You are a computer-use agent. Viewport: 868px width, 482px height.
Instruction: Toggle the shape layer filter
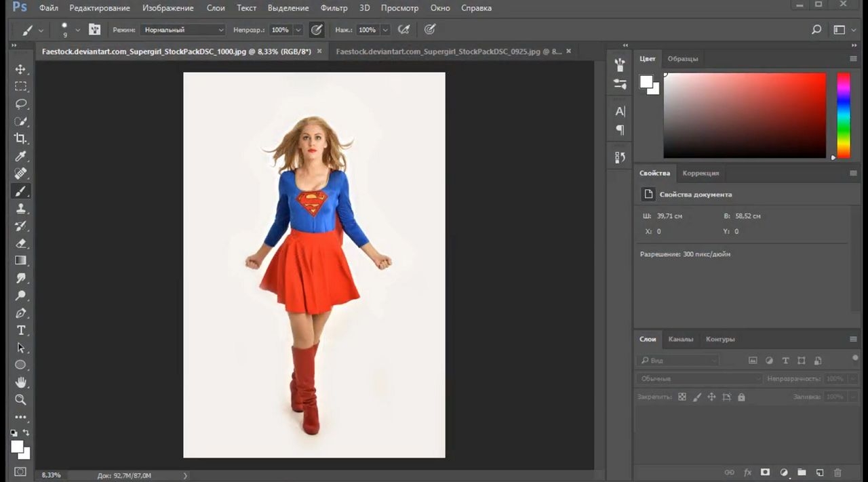(x=802, y=361)
